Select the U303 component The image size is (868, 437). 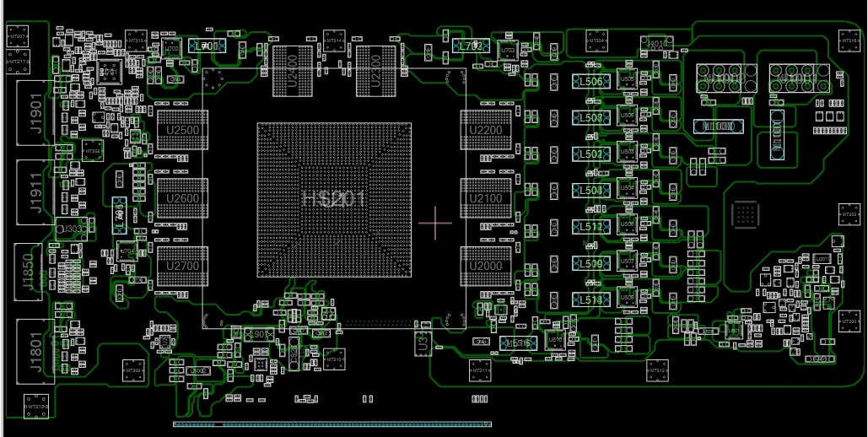(72, 229)
